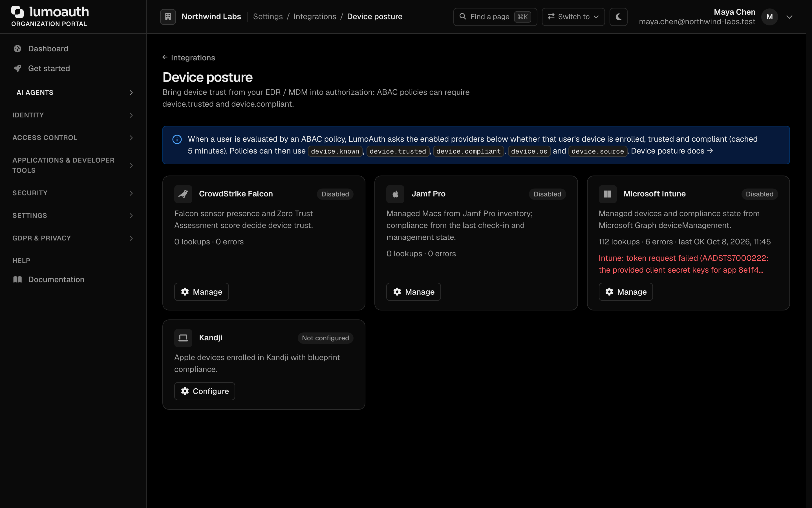Manage the Microsoft Intune provider
Viewport: 812px width, 508px height.
625,292
